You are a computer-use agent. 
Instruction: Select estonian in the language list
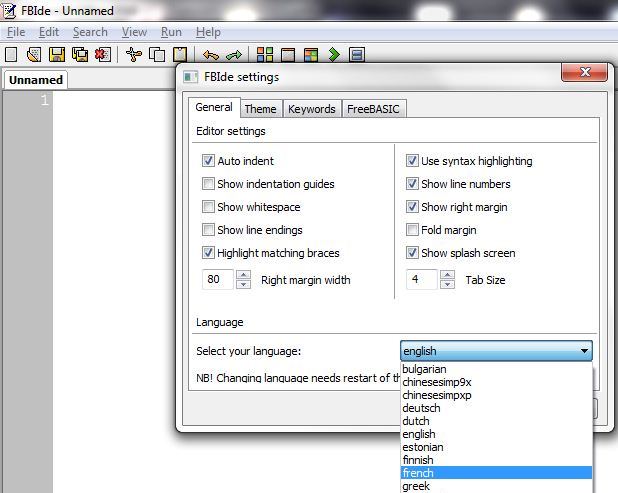(496, 447)
